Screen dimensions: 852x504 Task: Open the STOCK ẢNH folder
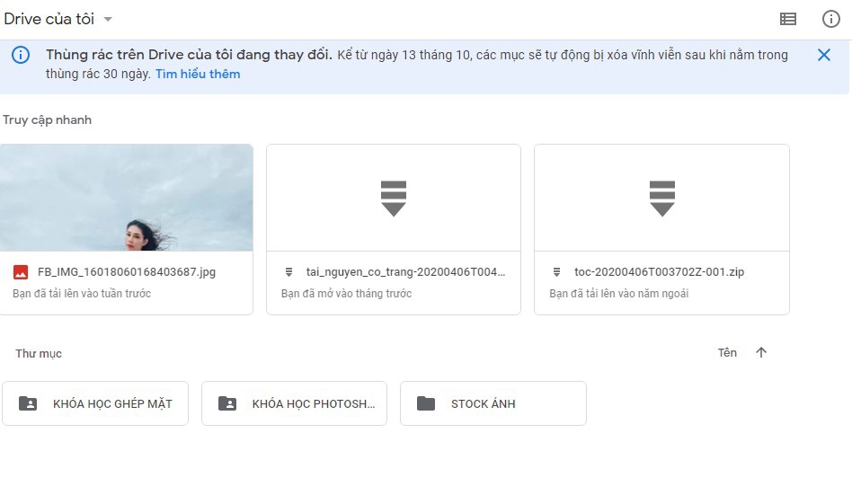(x=493, y=403)
